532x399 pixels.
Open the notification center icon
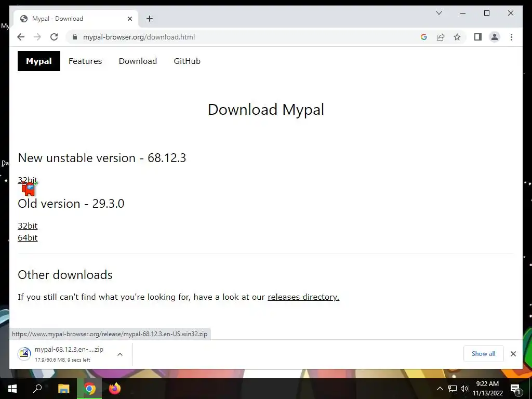point(516,389)
